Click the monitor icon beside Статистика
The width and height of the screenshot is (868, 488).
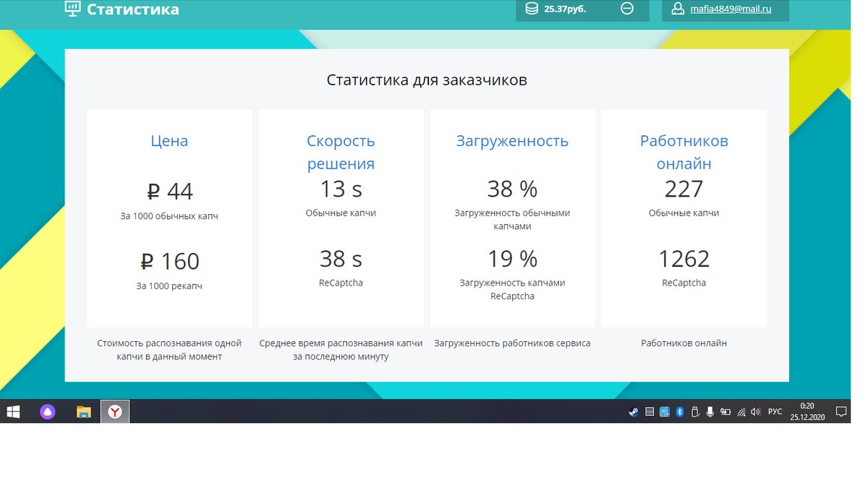[73, 9]
